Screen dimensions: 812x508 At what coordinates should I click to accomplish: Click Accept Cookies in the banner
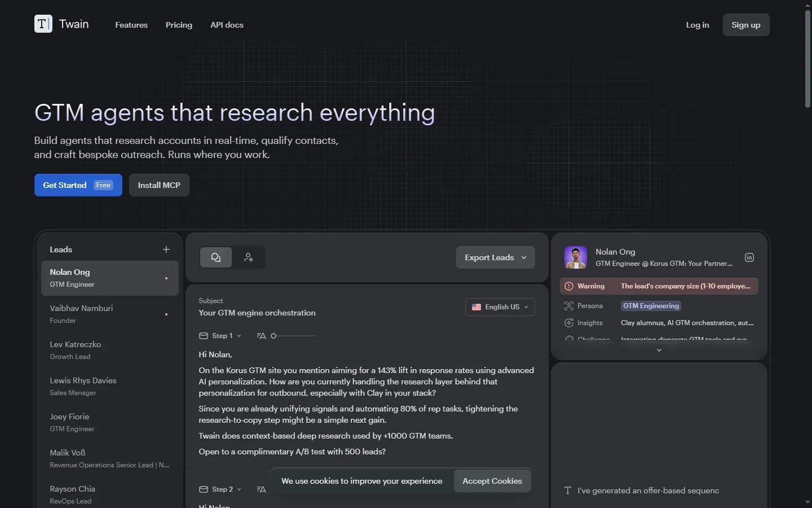click(x=492, y=481)
